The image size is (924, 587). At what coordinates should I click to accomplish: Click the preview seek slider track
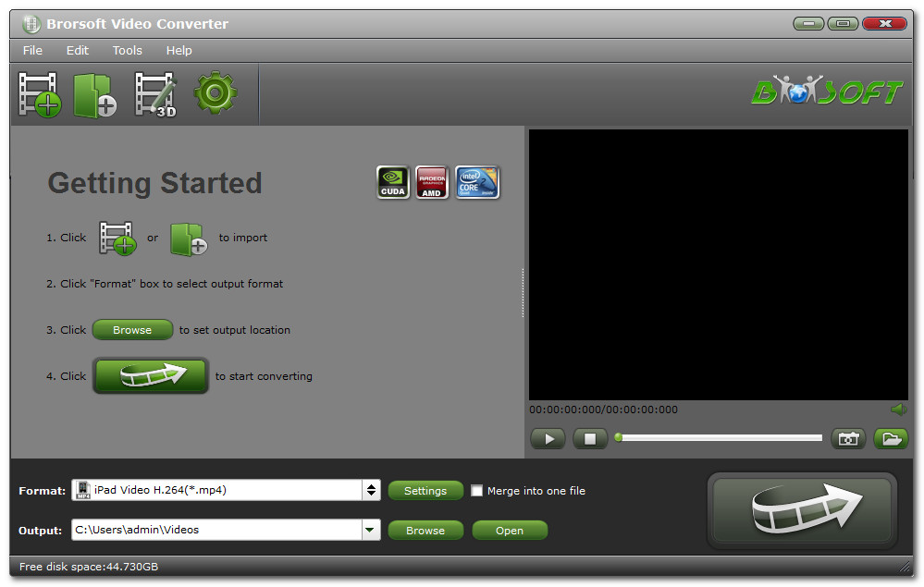coord(719,437)
